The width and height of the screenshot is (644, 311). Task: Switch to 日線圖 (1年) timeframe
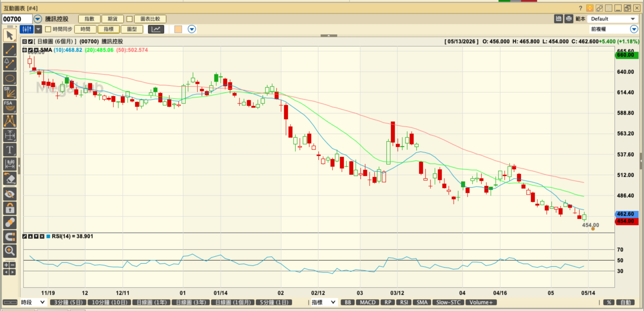click(x=151, y=302)
